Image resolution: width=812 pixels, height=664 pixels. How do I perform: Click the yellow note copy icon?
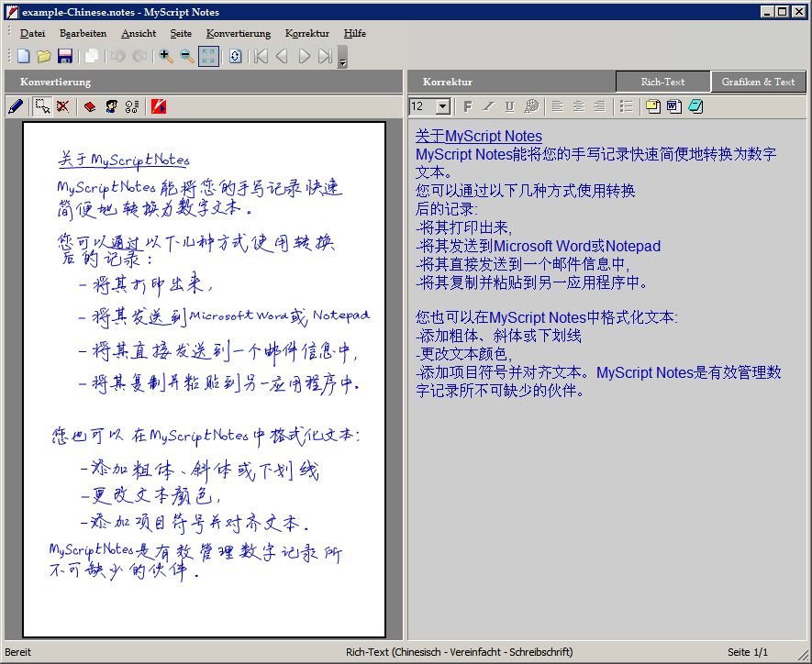pos(653,106)
